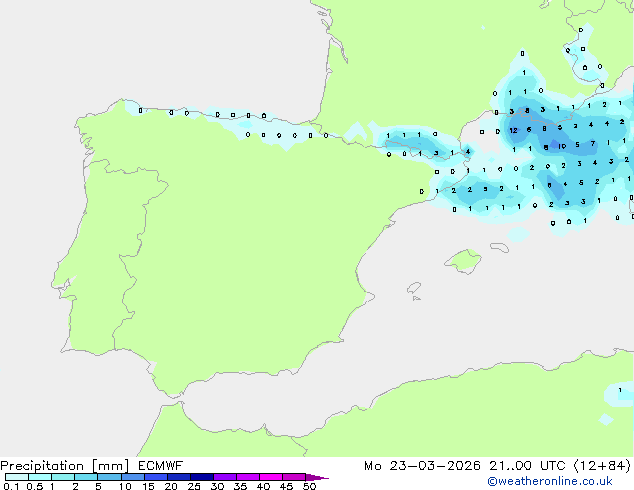This screenshot has height=490, width=634.
Task: Select the 20–25 mm legend swatch
Action: point(178,477)
